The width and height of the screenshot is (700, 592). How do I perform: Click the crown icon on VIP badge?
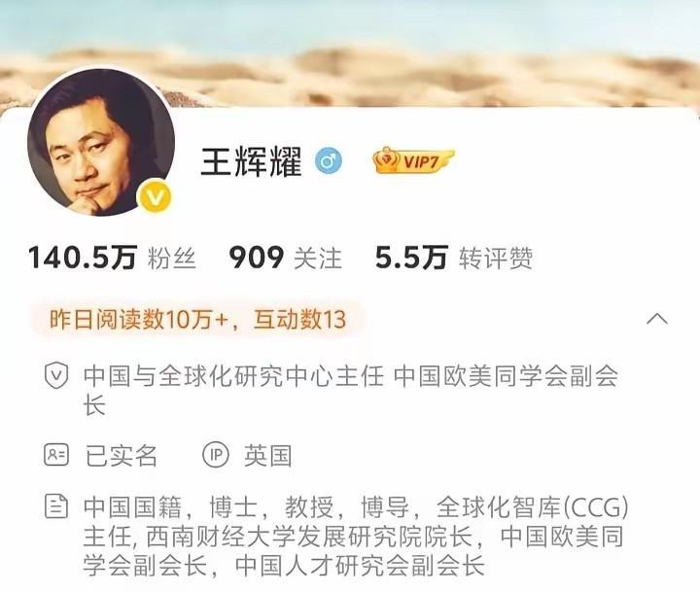pyautogui.click(x=387, y=159)
